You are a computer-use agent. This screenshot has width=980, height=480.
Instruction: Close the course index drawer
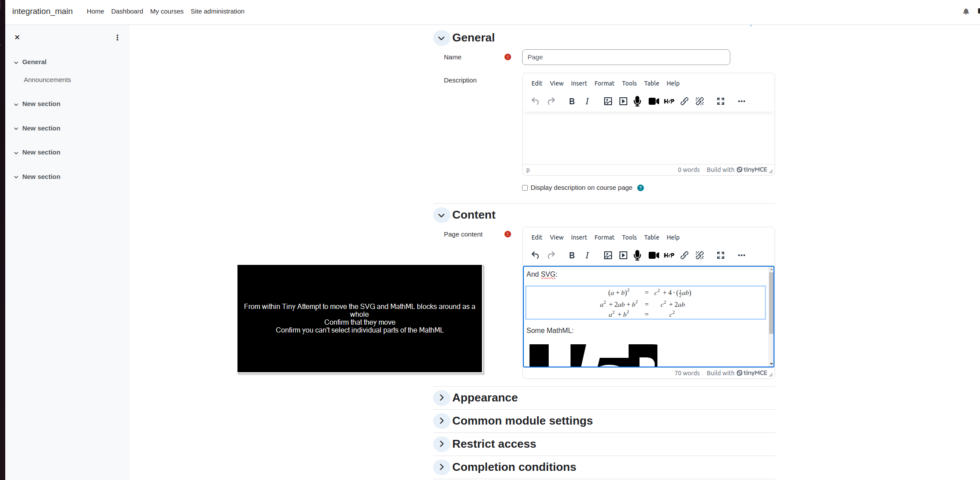[17, 38]
